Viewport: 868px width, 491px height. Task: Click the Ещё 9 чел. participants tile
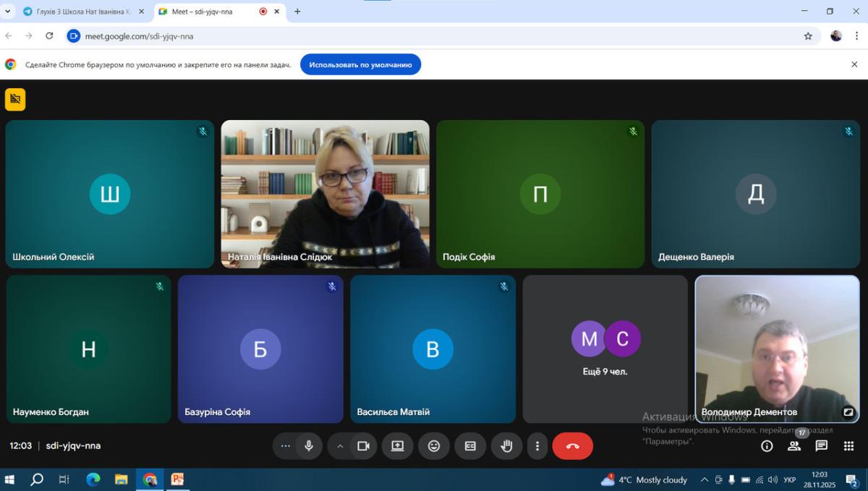point(605,349)
